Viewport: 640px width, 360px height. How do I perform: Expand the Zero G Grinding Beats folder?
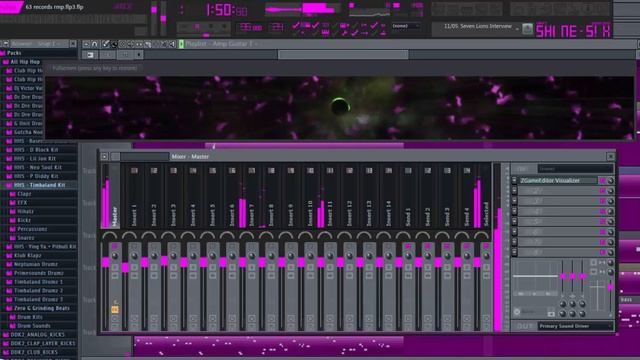pos(42,308)
